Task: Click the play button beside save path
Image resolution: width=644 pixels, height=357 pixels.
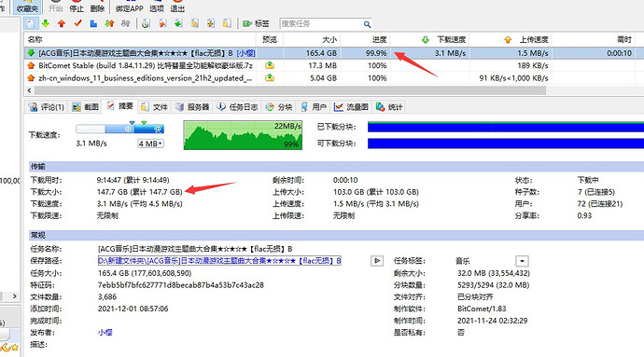Action: 377,261
